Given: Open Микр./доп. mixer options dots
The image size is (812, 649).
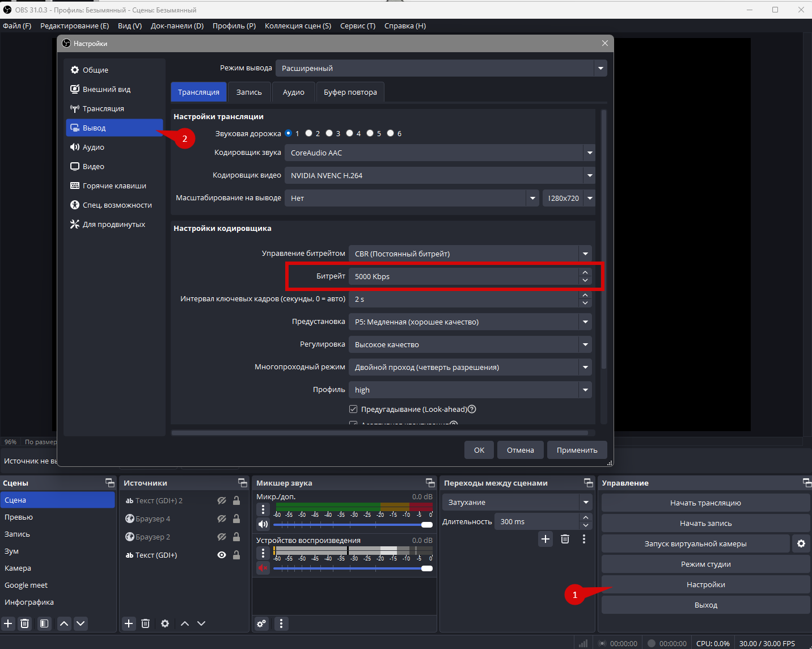Looking at the screenshot, I should (x=263, y=509).
